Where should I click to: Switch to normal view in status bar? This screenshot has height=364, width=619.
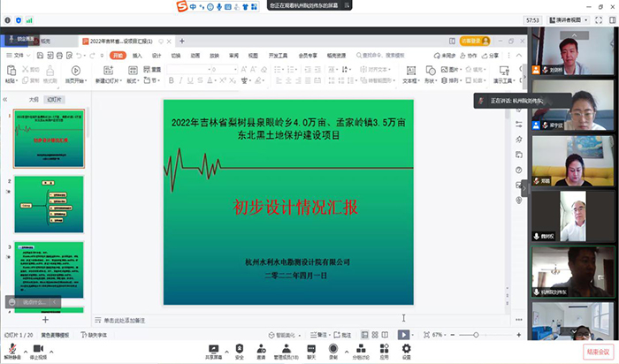(364, 335)
